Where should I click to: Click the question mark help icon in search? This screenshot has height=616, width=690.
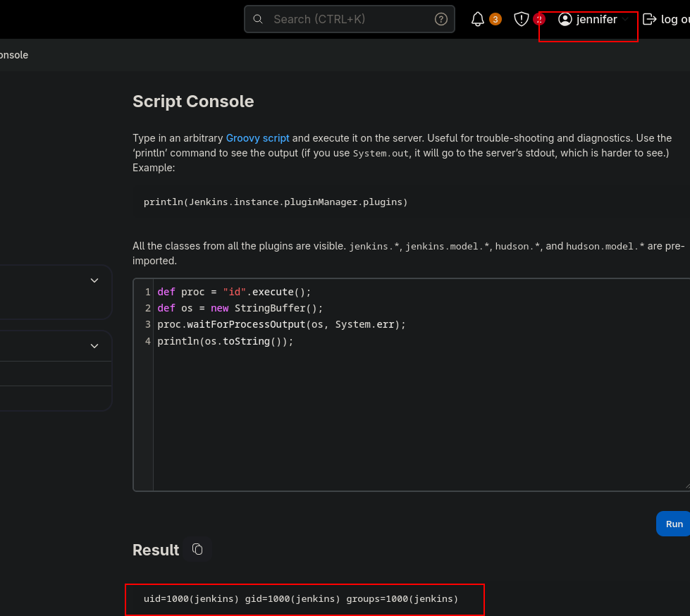(x=441, y=20)
